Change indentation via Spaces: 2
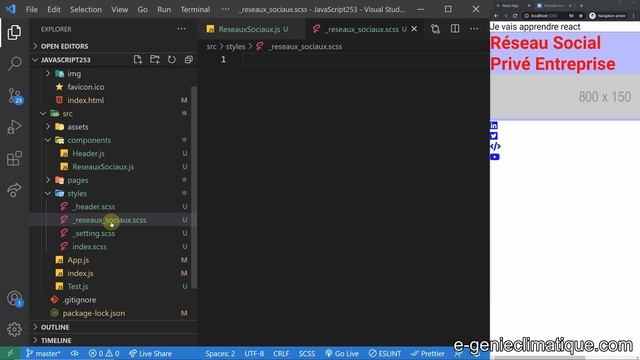 click(220, 353)
